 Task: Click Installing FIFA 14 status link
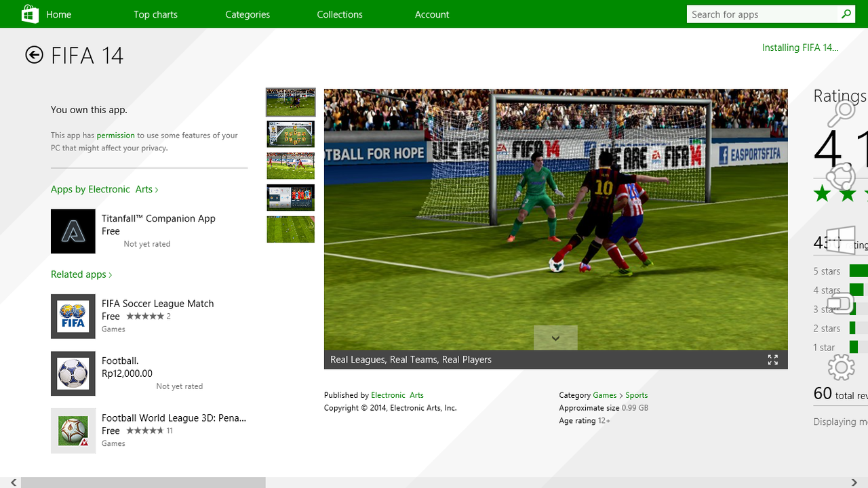point(800,47)
